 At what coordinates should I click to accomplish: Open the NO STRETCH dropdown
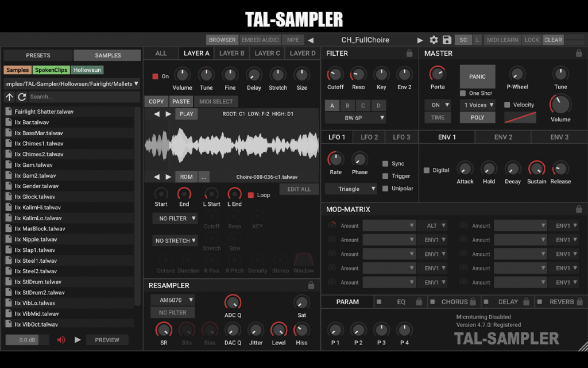point(175,241)
